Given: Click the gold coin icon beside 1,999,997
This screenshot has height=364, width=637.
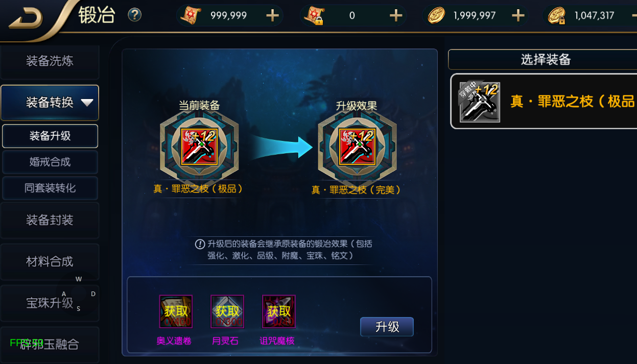Looking at the screenshot, I should [437, 16].
